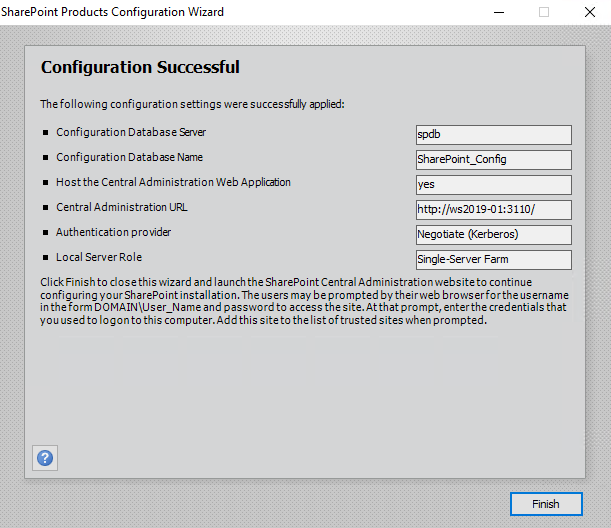Click the Click Finish instructions paragraph
Image resolution: width=611 pixels, height=528 pixels.
(304, 301)
